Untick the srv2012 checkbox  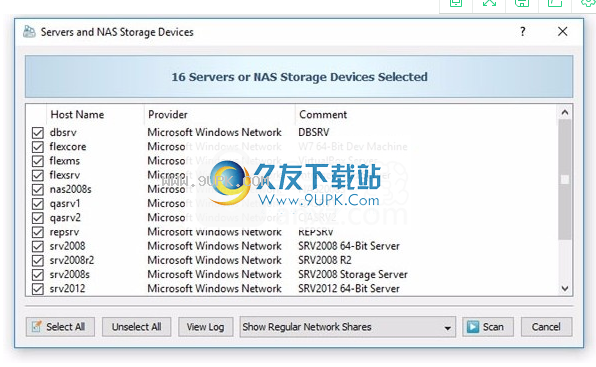38,289
